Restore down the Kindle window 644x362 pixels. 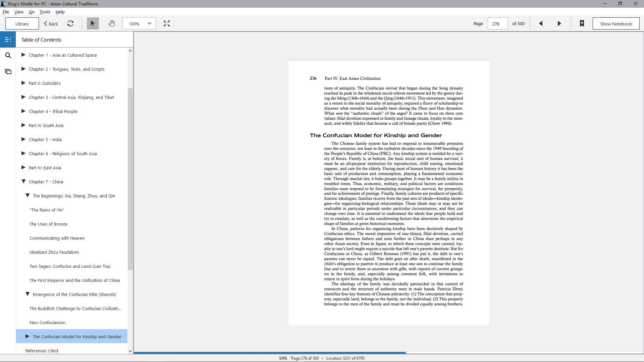[620, 4]
